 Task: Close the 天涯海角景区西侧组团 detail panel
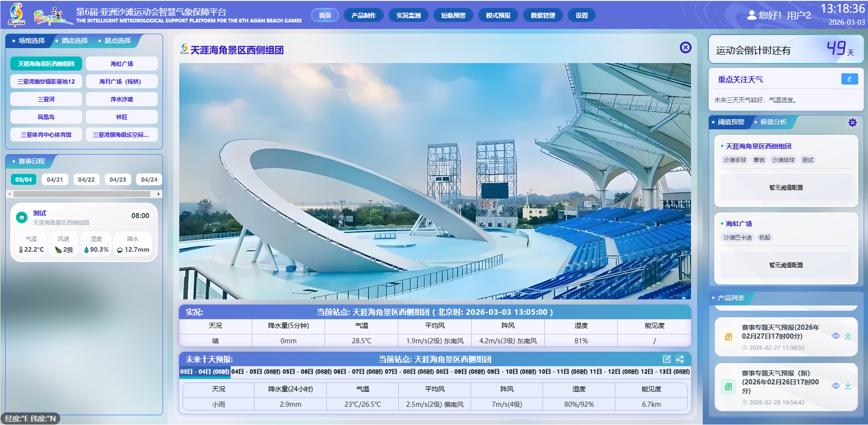[x=685, y=47]
